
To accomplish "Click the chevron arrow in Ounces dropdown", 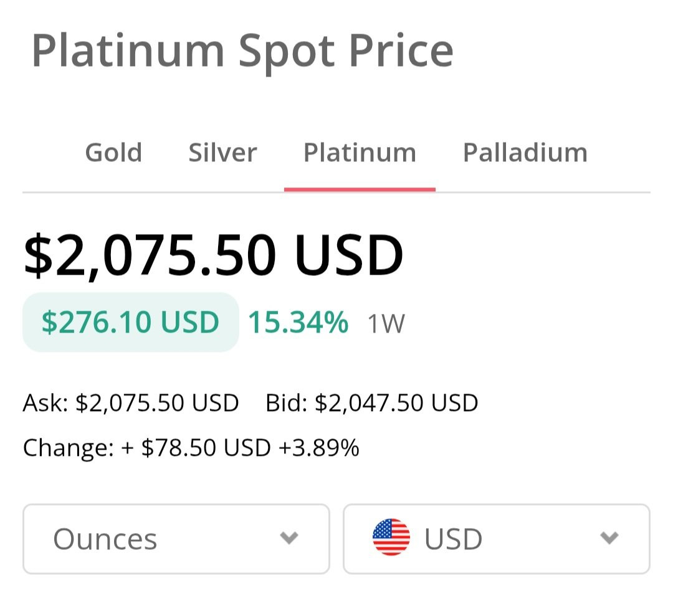I will pyautogui.click(x=289, y=538).
